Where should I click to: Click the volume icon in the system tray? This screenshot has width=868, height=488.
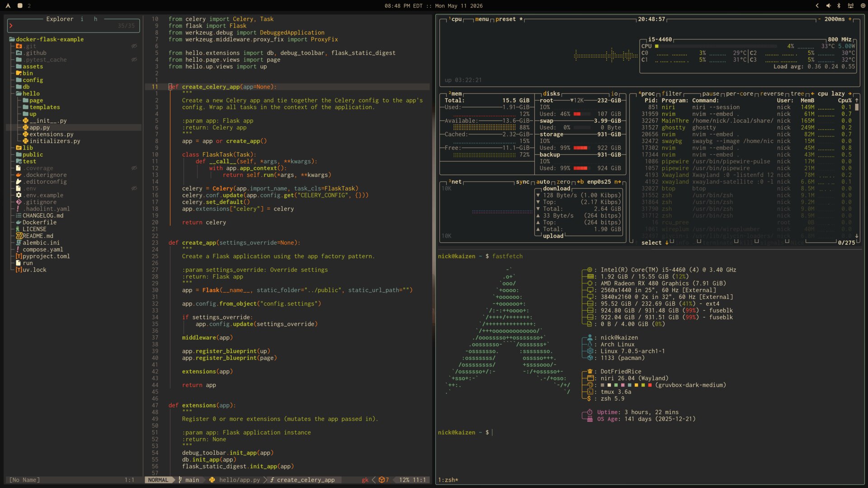(x=828, y=6)
